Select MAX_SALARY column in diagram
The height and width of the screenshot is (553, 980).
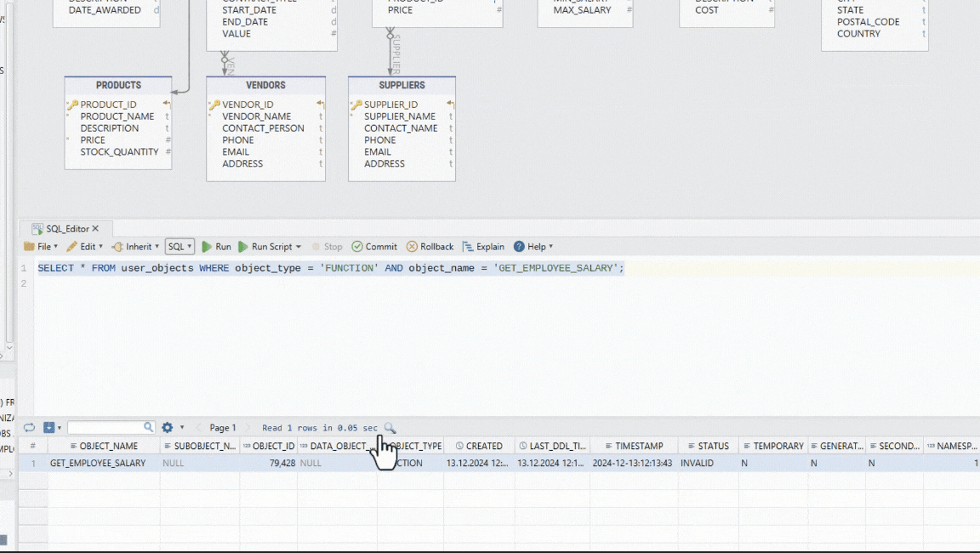pyautogui.click(x=582, y=10)
